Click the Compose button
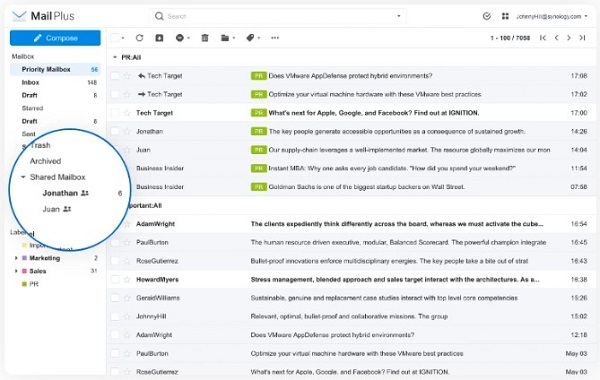 (55, 38)
